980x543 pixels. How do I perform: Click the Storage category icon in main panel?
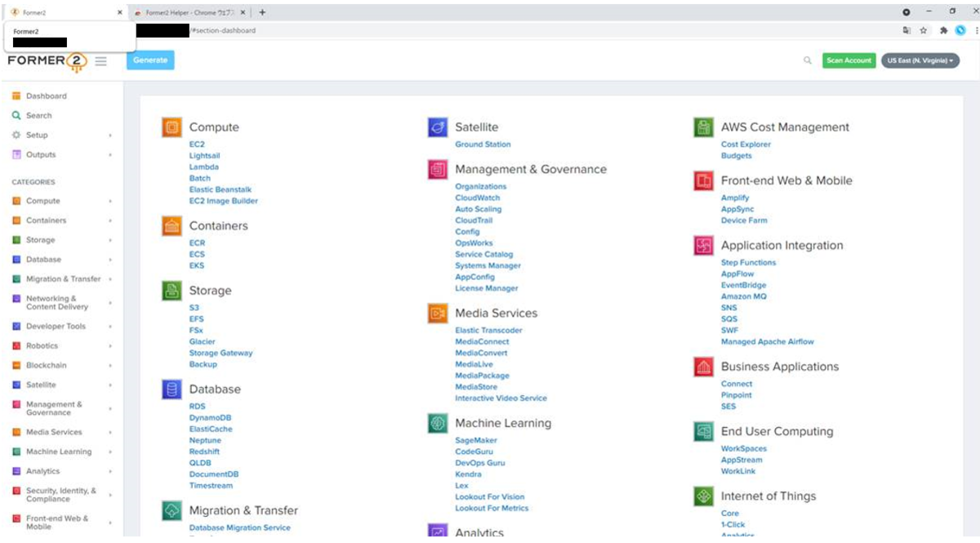(x=171, y=291)
